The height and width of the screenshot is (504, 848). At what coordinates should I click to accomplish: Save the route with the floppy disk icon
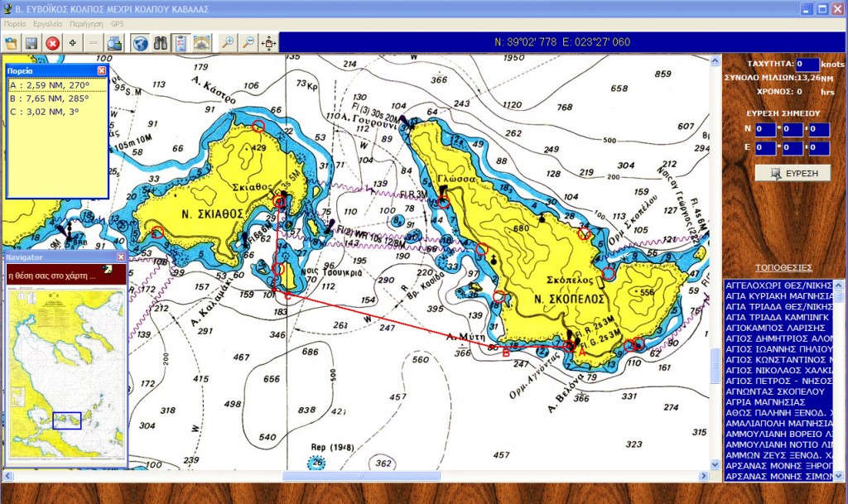[x=31, y=43]
